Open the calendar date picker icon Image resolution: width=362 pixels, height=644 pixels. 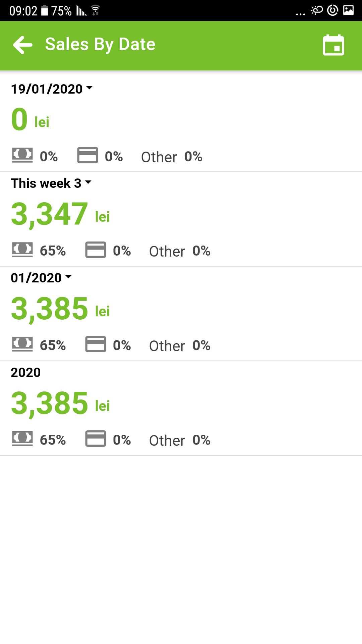334,45
